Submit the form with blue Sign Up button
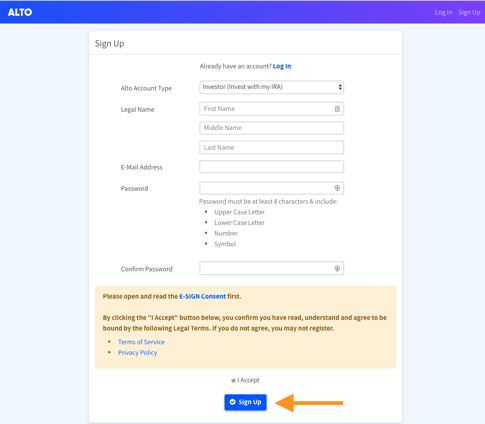Viewport: 485px width, 424px height. pos(245,402)
